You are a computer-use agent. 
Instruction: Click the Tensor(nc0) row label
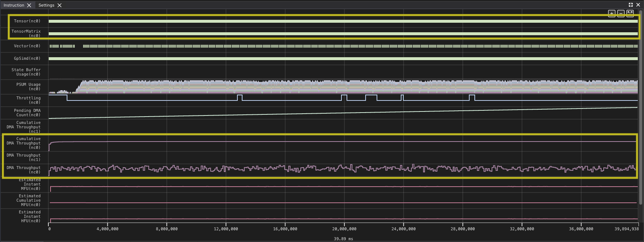(x=27, y=21)
